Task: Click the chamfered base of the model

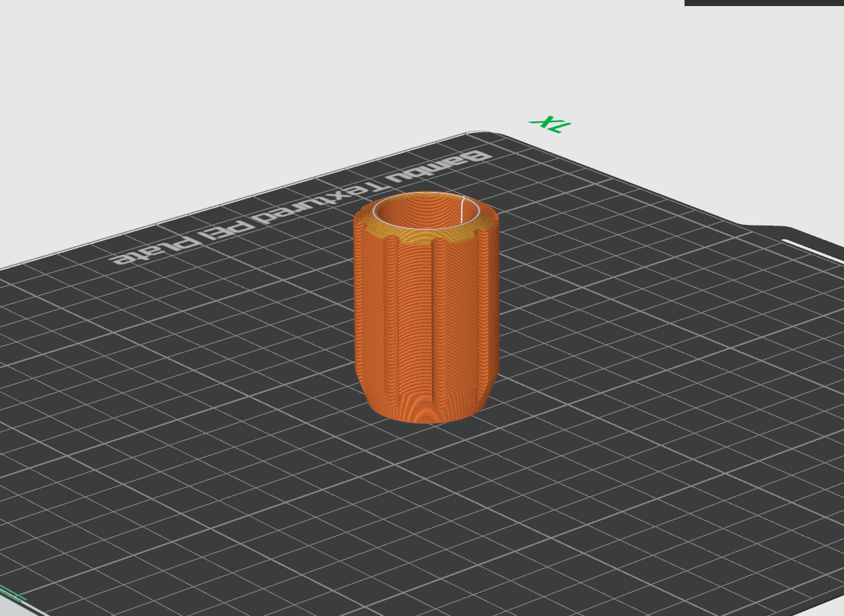Action: click(426, 405)
